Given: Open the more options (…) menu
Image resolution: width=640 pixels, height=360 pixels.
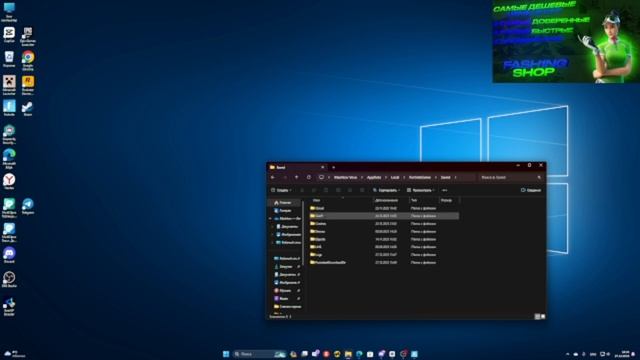Looking at the screenshot, I should point(444,190).
